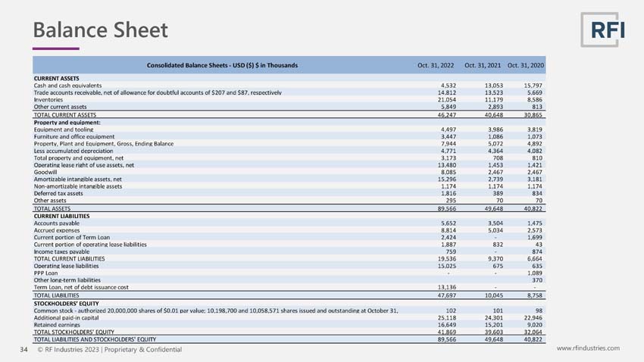Viewport: 644px width, 362px height.
Task: Select the Retained earnings row label
Action: [57, 325]
